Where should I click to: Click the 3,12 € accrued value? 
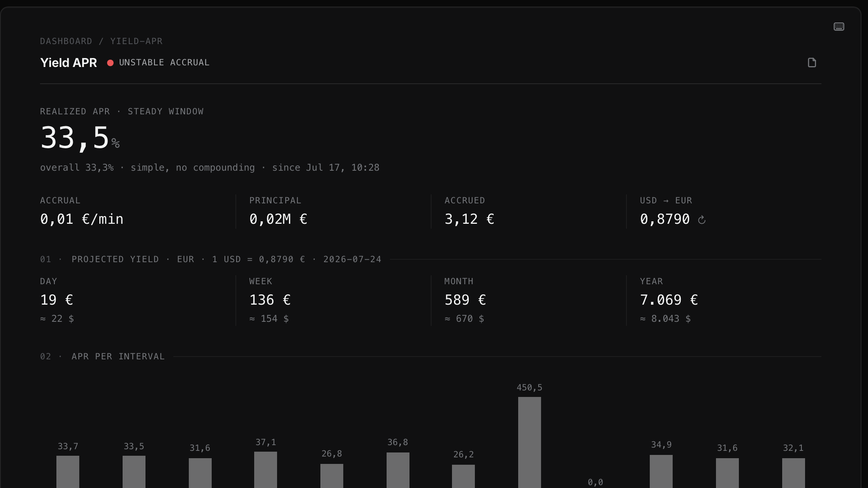pyautogui.click(x=470, y=219)
